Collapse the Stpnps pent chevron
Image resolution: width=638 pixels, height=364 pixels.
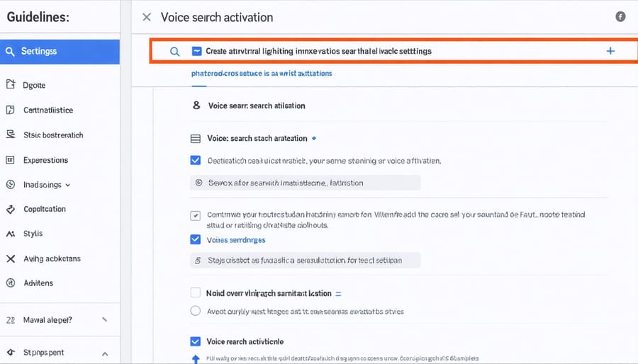coord(105,354)
